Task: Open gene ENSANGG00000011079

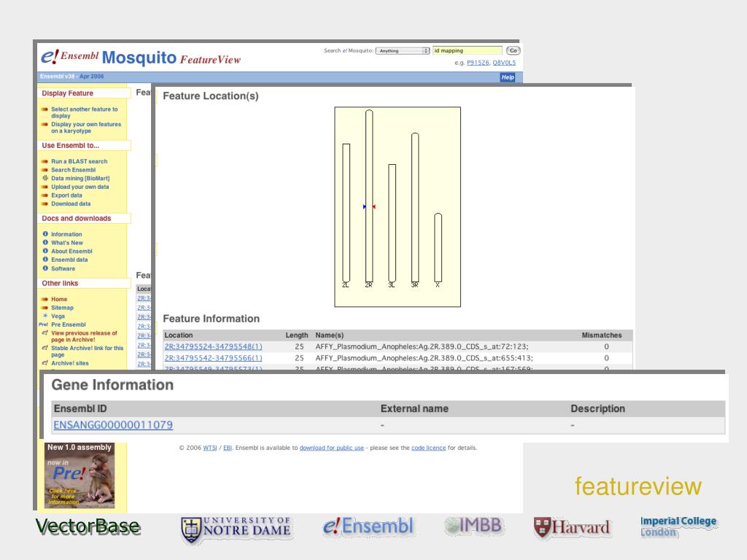Action: point(113,425)
